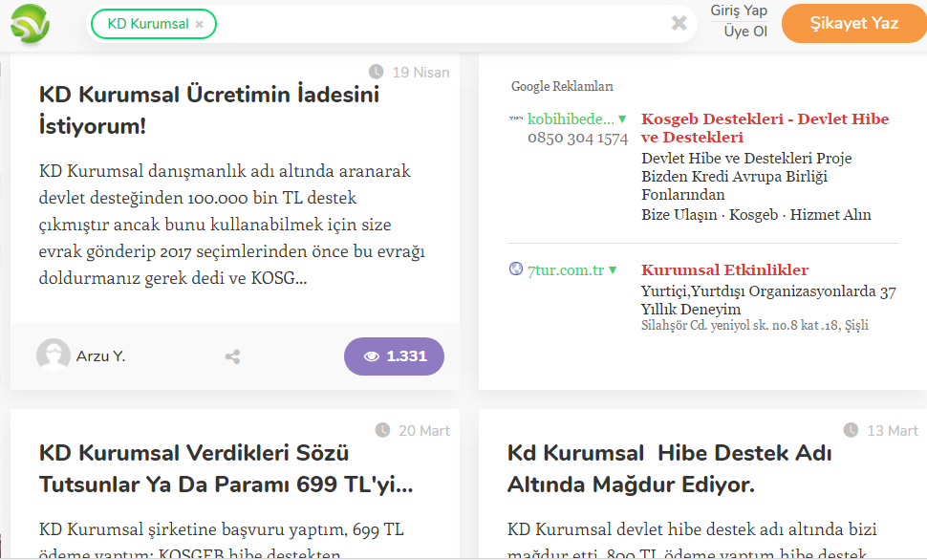The width and height of the screenshot is (927, 560).
Task: Click the clock icon beside 19 Nisan
Action: click(x=376, y=72)
